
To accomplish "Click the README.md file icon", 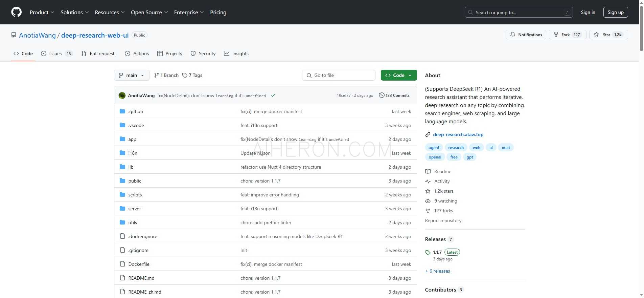I will (x=122, y=278).
